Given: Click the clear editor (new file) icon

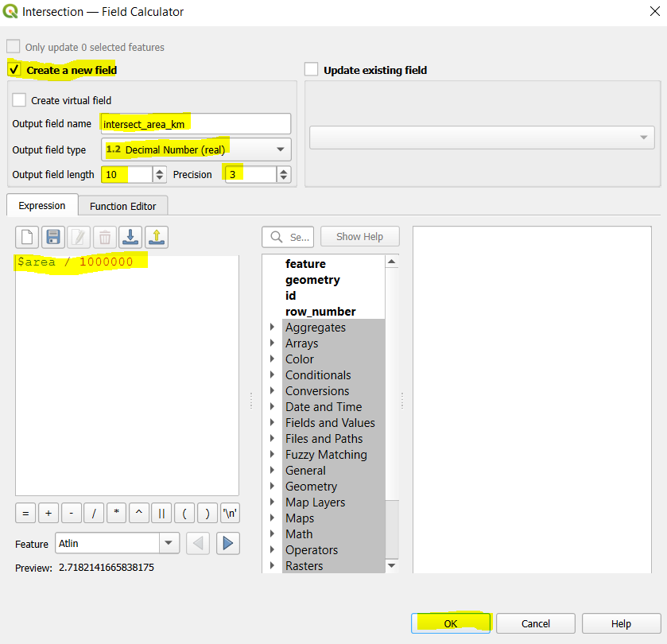Looking at the screenshot, I should coord(28,237).
